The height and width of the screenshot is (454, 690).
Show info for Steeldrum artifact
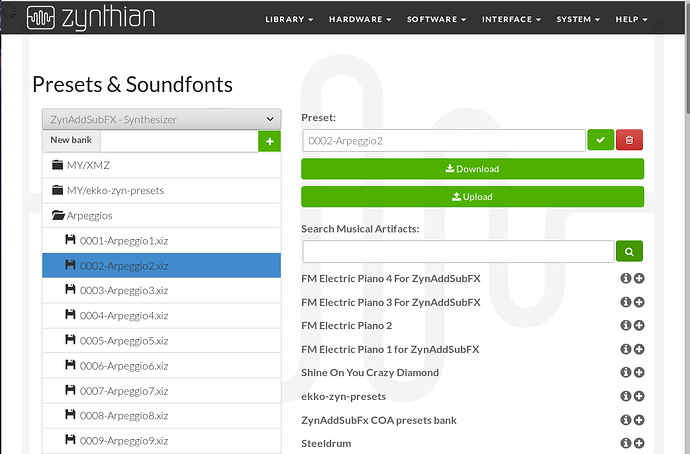pos(626,443)
